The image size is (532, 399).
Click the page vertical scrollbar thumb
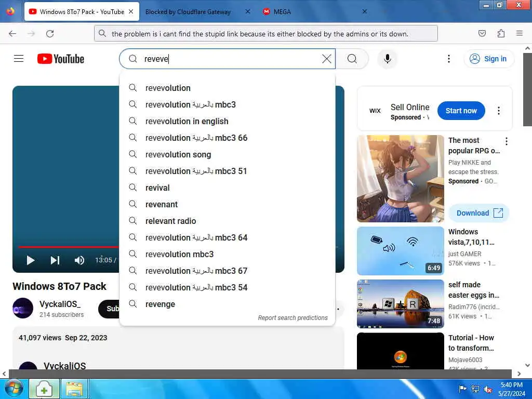pyautogui.click(x=527, y=89)
